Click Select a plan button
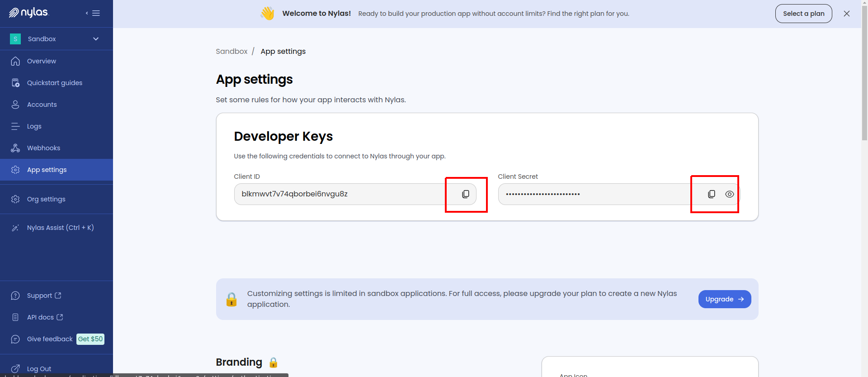868x377 pixels. pos(804,14)
